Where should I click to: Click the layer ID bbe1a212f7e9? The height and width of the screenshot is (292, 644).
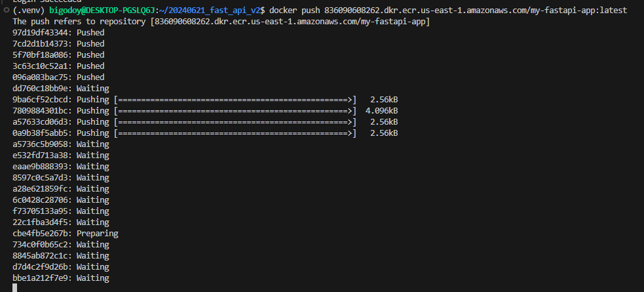click(42, 278)
